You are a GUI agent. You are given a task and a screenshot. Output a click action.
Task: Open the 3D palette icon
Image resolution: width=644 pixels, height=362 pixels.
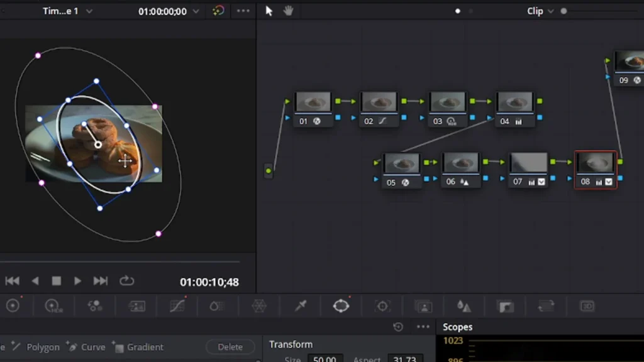pyautogui.click(x=587, y=306)
